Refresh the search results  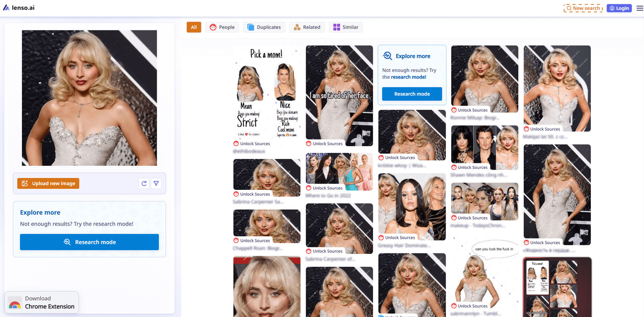[x=144, y=183]
